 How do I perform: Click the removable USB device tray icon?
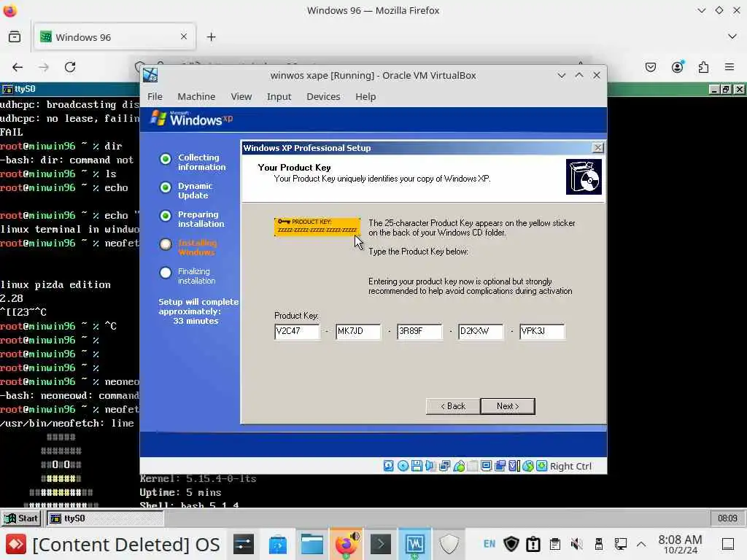pos(598,544)
